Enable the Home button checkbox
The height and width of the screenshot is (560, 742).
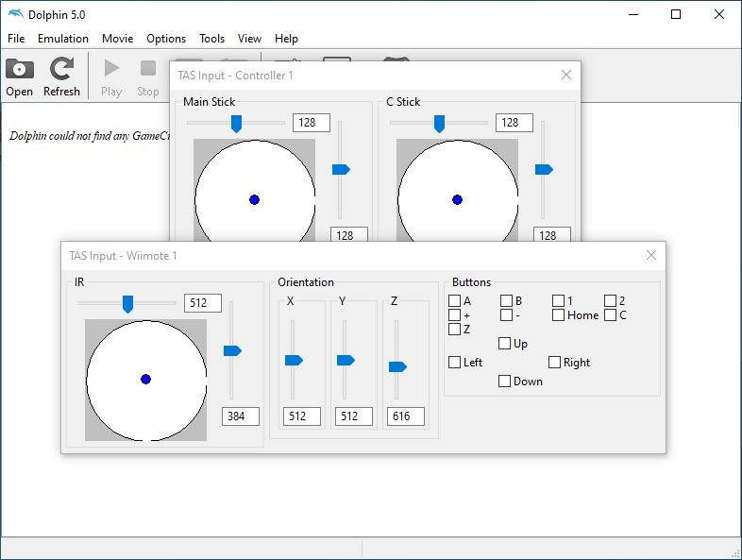pyautogui.click(x=559, y=314)
